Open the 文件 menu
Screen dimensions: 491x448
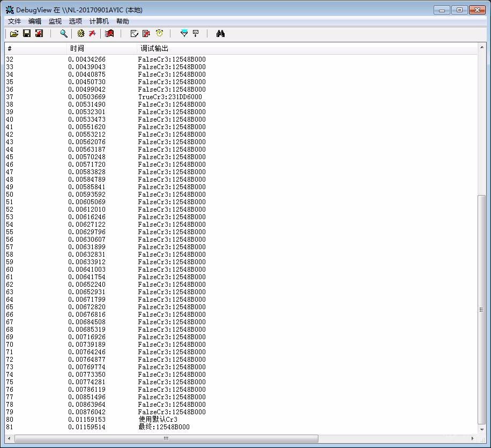tap(14, 21)
